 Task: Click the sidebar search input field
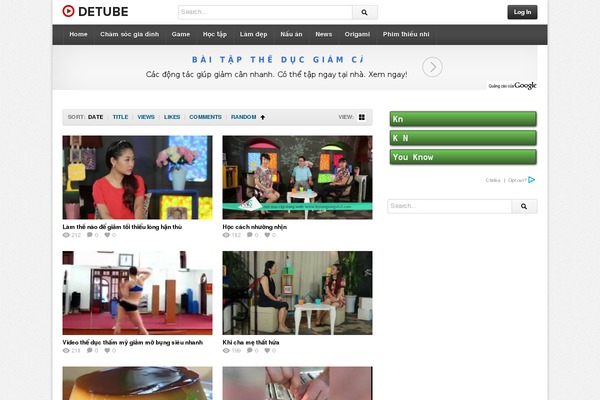[450, 206]
